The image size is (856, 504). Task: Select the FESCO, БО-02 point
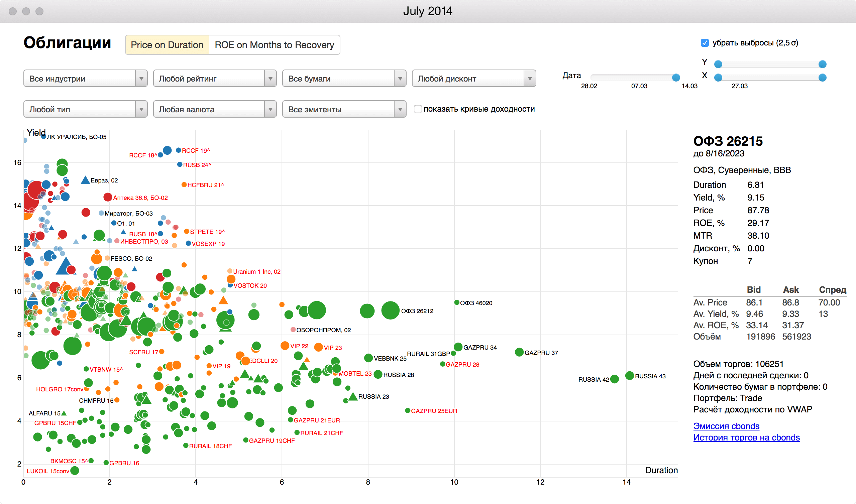pos(107,258)
